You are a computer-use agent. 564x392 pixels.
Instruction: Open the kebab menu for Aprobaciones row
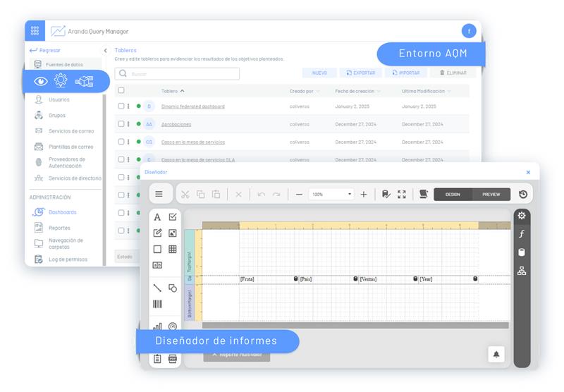coord(128,123)
